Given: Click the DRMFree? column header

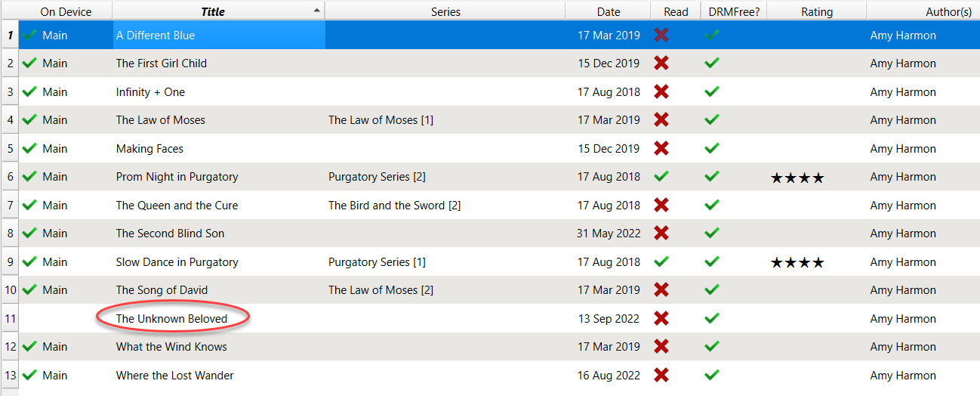Looking at the screenshot, I should coord(734,11).
